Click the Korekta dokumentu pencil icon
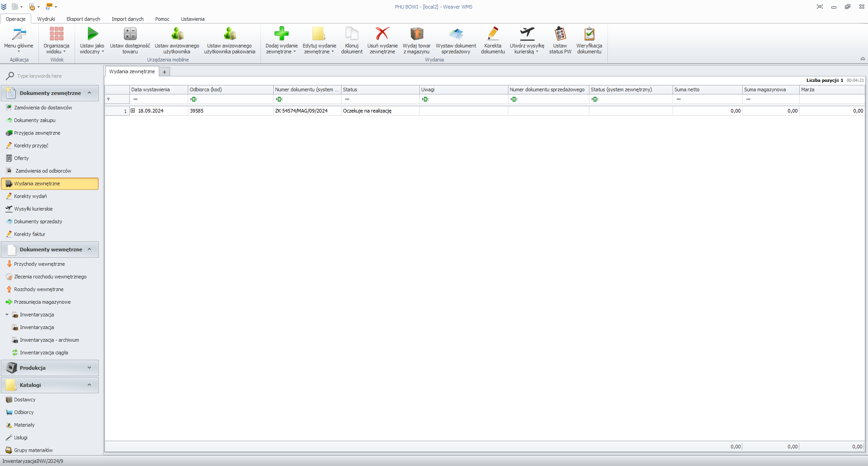This screenshot has width=868, height=466. click(x=493, y=34)
